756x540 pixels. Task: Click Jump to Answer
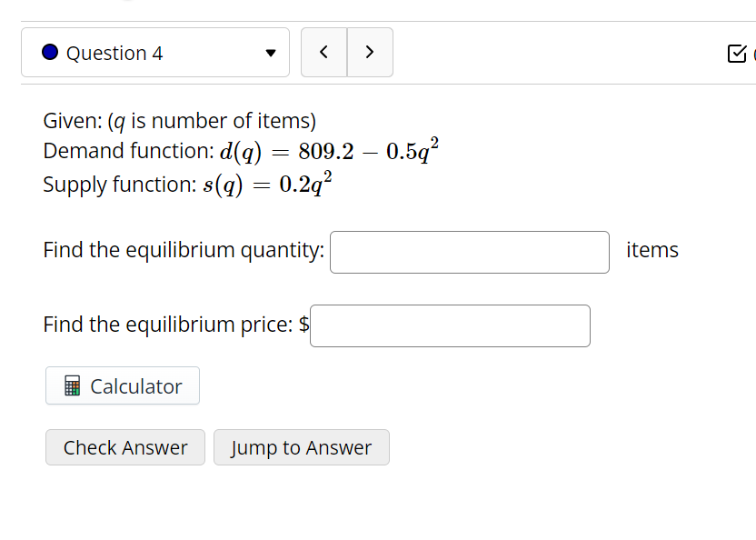(x=301, y=446)
